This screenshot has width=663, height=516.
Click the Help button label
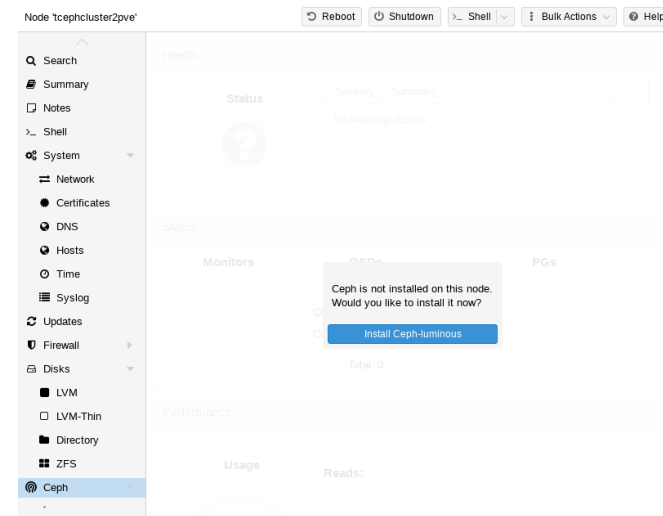[x=653, y=16]
